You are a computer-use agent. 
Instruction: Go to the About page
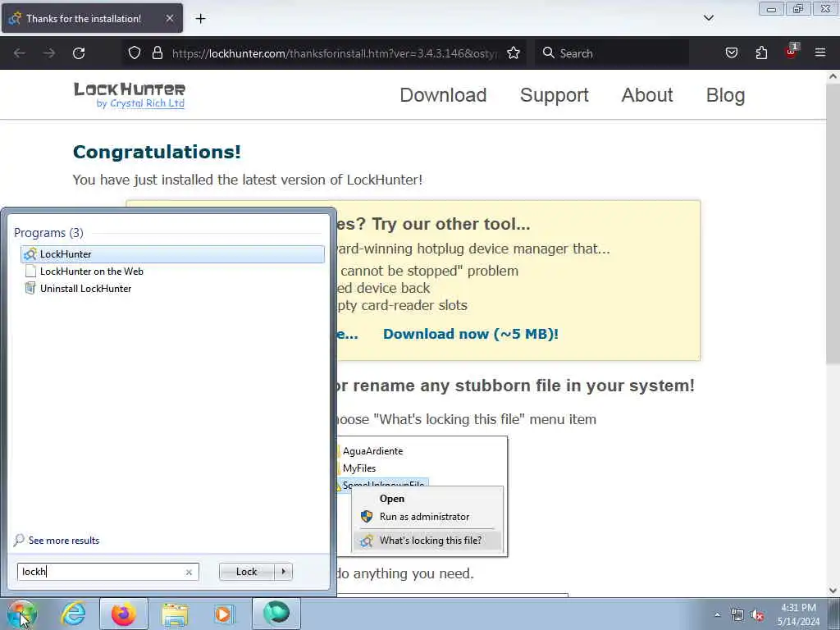point(646,95)
